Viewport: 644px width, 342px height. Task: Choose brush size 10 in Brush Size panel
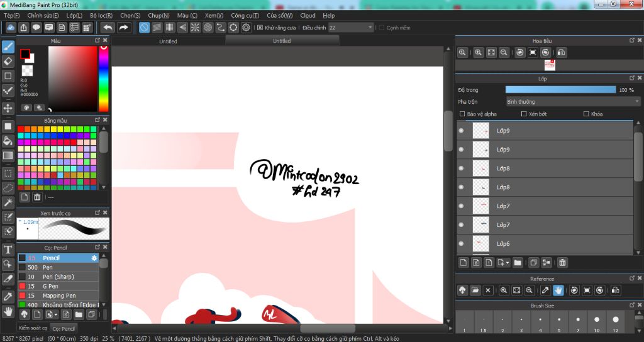pyautogui.click(x=597, y=321)
